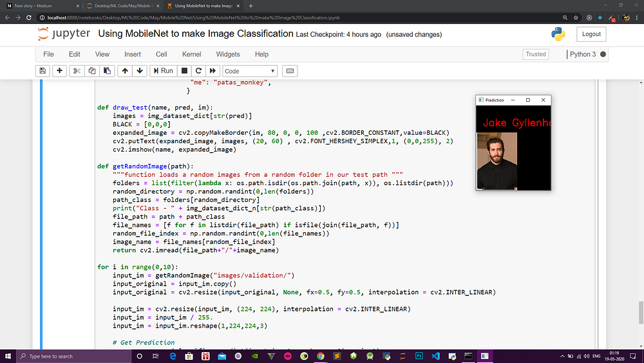Switch to Google Chrome on the taskbar
This screenshot has width=644, height=363.
pyautogui.click(x=320, y=356)
